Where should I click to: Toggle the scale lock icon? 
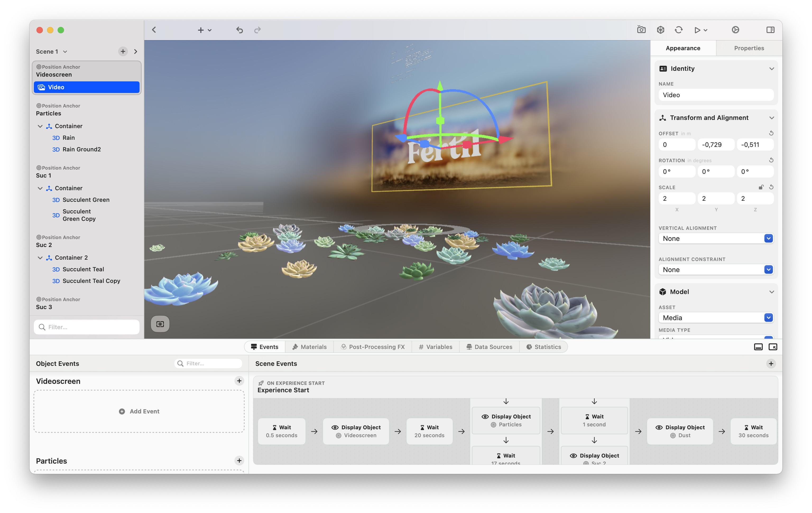click(761, 187)
